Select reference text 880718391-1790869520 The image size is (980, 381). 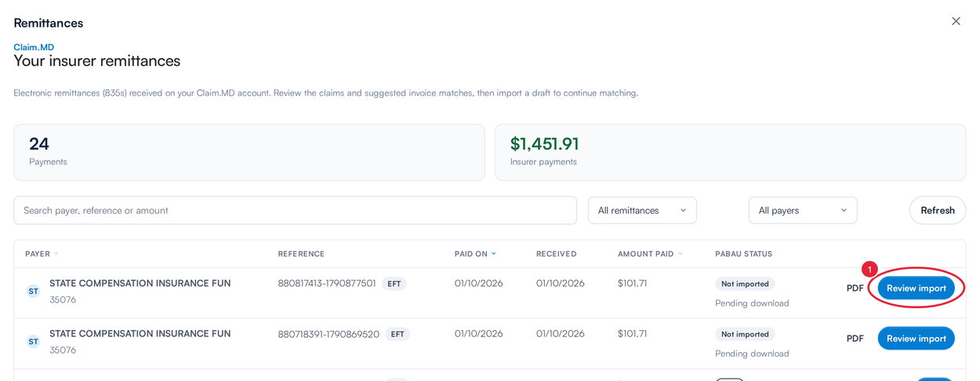[328, 334]
